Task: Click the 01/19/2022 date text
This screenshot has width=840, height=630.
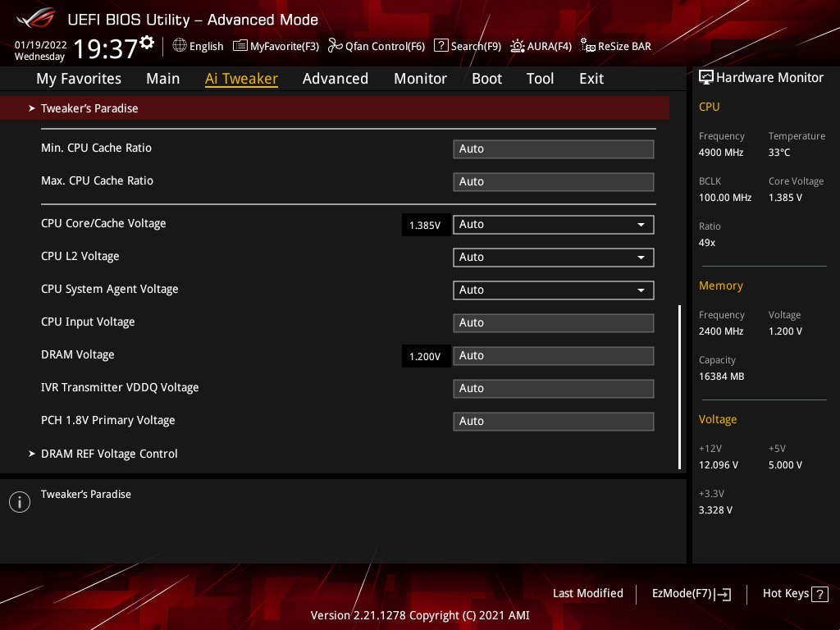Action: 41,45
